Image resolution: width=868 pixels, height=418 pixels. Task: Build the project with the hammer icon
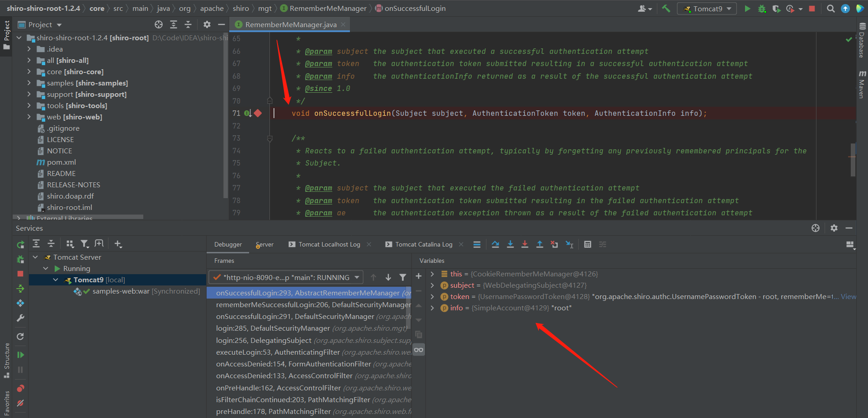[x=666, y=9]
